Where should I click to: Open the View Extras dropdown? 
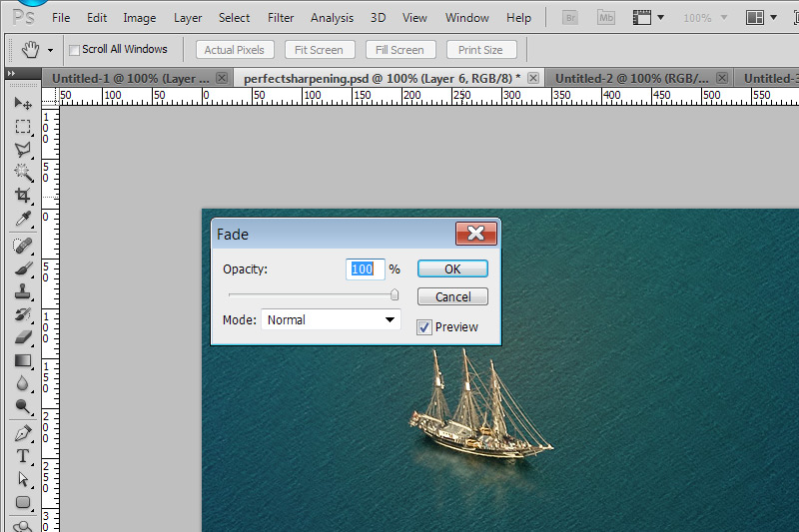click(x=648, y=18)
